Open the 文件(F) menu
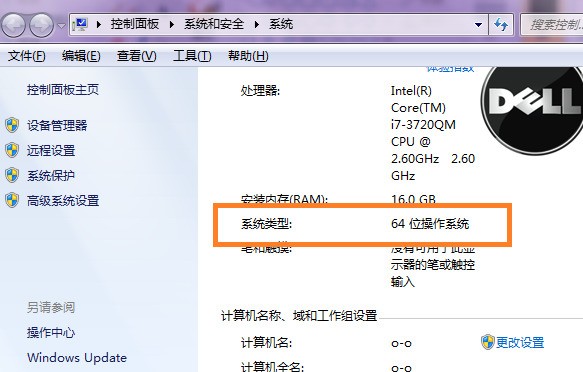This screenshot has height=372, width=583. tap(26, 56)
